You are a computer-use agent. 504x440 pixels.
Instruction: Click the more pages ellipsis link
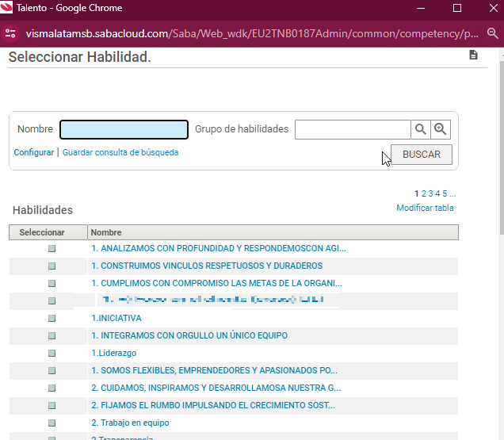coord(452,193)
